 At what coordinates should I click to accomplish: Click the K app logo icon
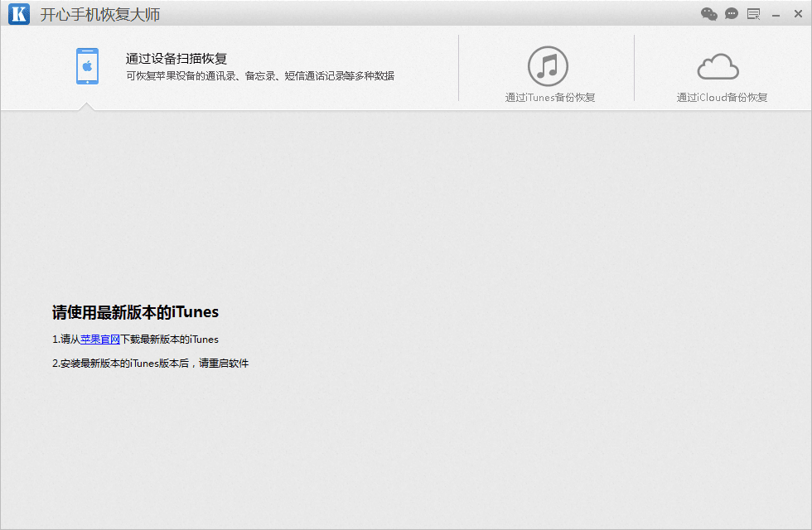point(18,13)
